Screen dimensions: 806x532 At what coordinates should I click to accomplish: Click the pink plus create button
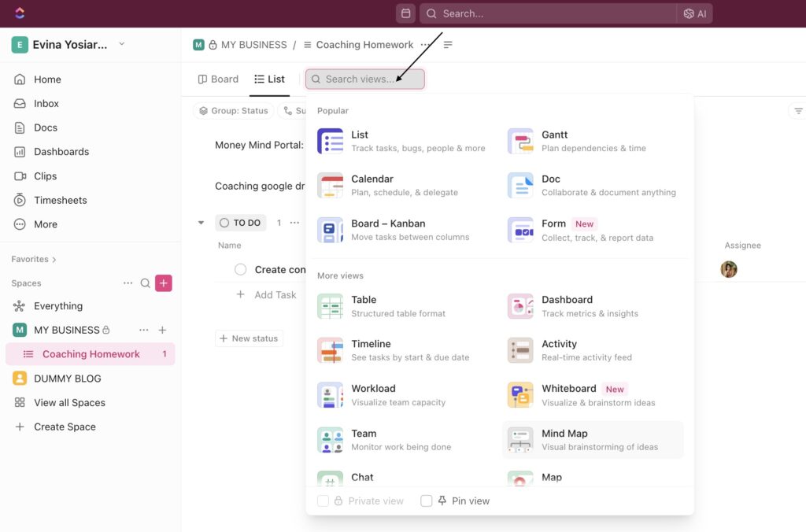pos(164,283)
